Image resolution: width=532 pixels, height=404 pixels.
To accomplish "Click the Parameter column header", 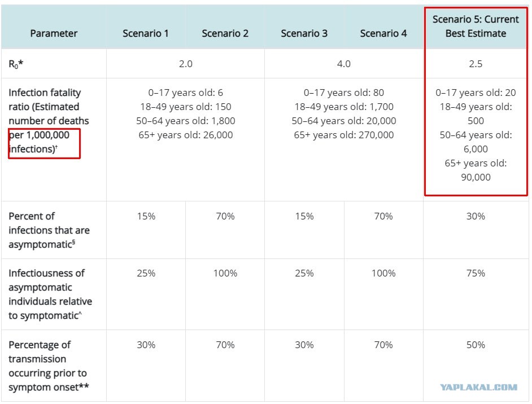I will pyautogui.click(x=54, y=33).
